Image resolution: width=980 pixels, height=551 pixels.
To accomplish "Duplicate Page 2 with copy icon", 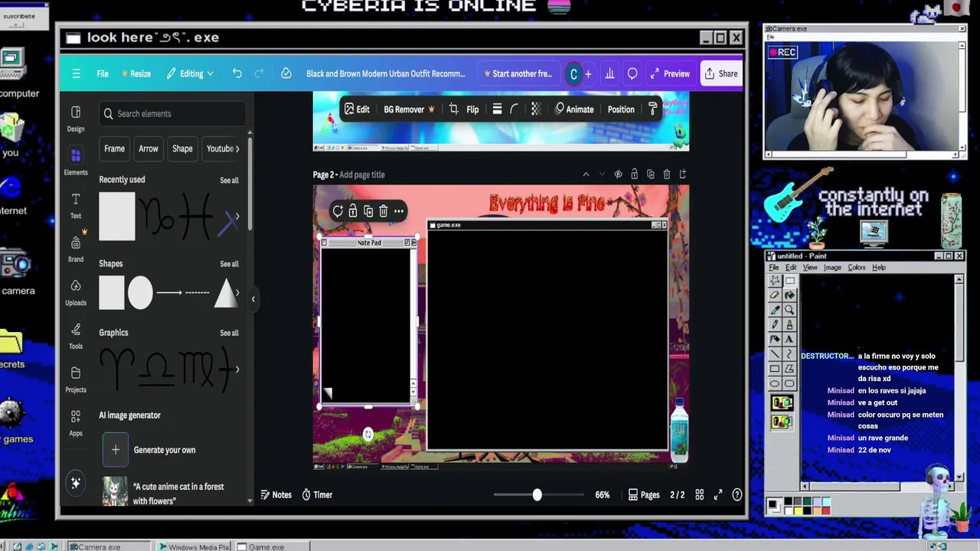I will click(x=650, y=174).
